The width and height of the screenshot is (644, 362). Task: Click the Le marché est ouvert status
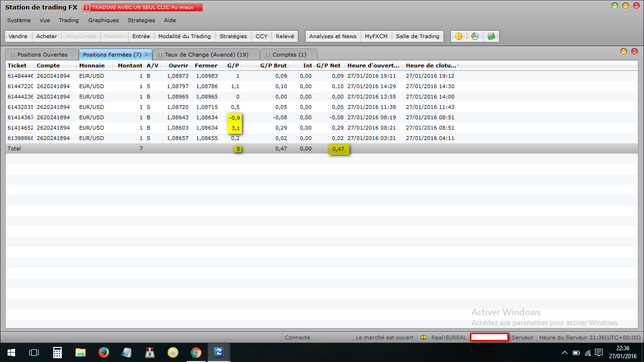(385, 337)
